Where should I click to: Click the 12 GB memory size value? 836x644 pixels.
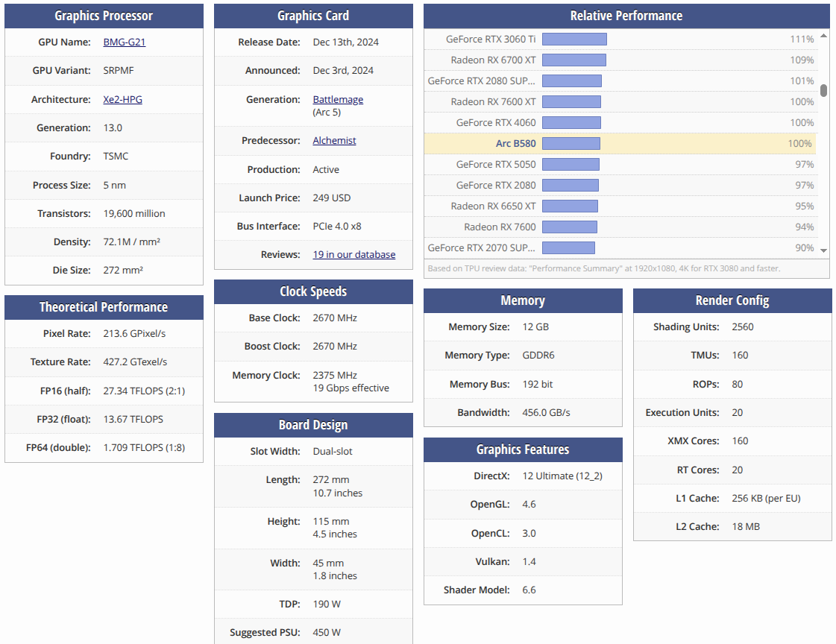point(535,326)
